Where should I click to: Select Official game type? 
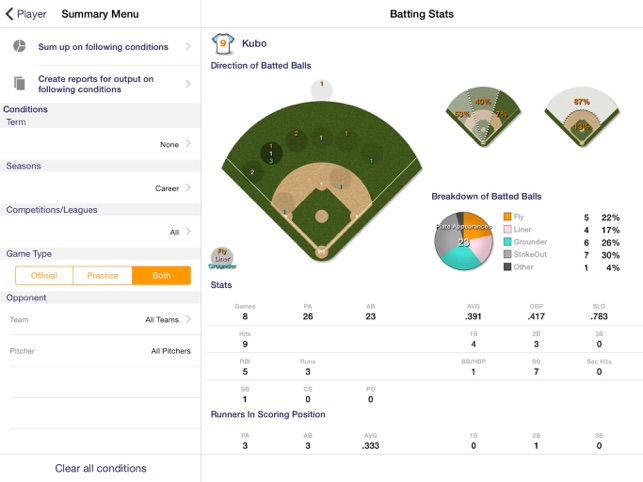pyautogui.click(x=44, y=275)
